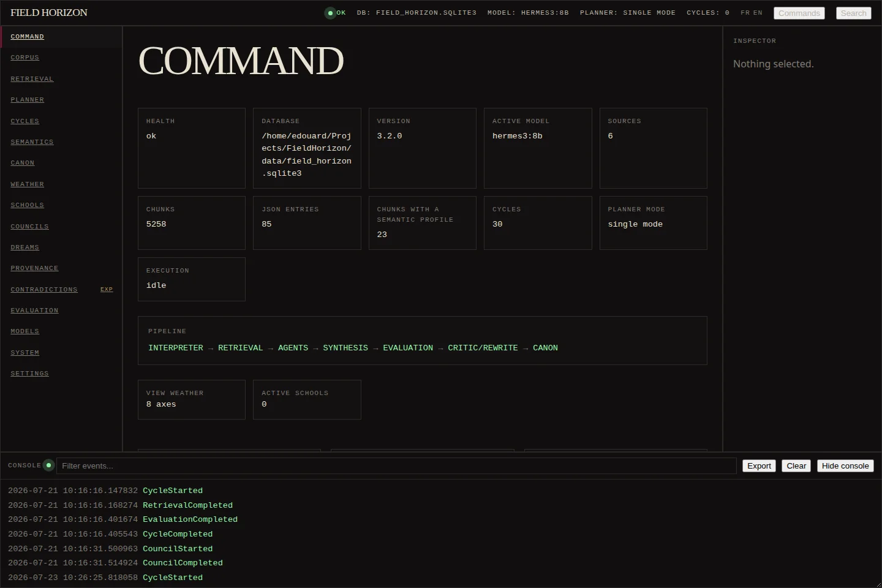Click the CYCLES: 0 header status
The image size is (882, 588).
tap(708, 13)
